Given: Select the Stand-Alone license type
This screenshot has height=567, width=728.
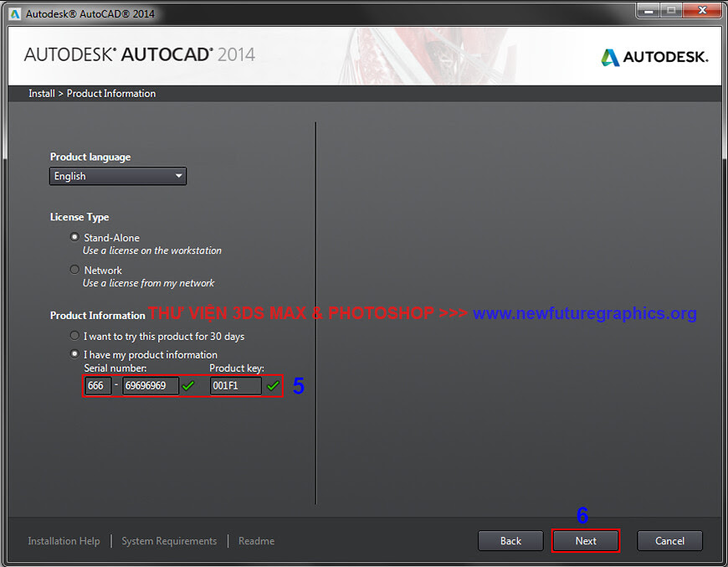Looking at the screenshot, I should pyautogui.click(x=74, y=237).
